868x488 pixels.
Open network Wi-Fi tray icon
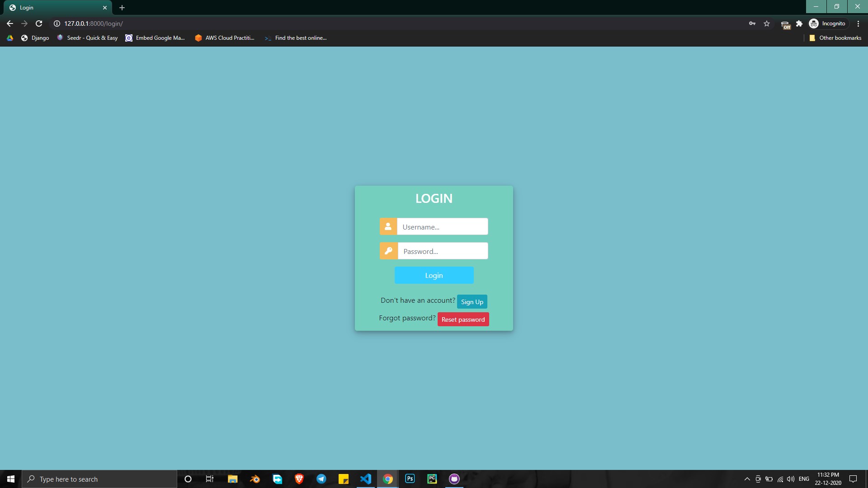(x=780, y=479)
